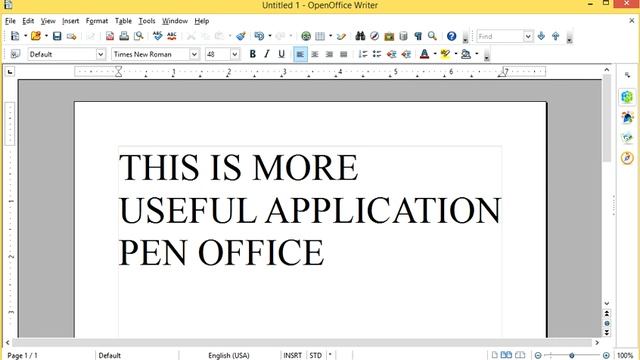
Task: Toggle Numbering list on/off
Action: pyautogui.click(x=362, y=54)
